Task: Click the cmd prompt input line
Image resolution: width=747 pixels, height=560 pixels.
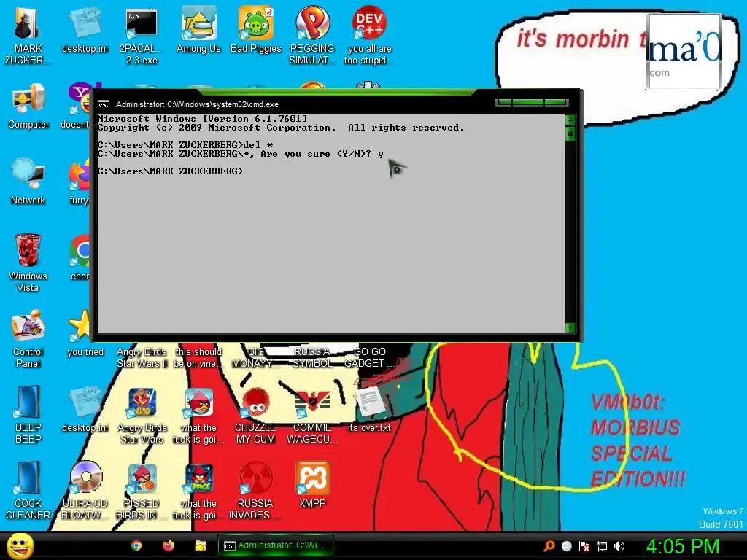Action: 171,171
